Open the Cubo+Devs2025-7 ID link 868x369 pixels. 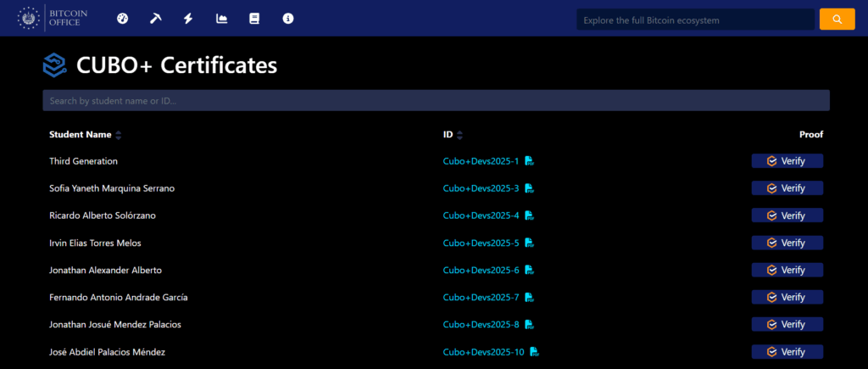click(481, 298)
